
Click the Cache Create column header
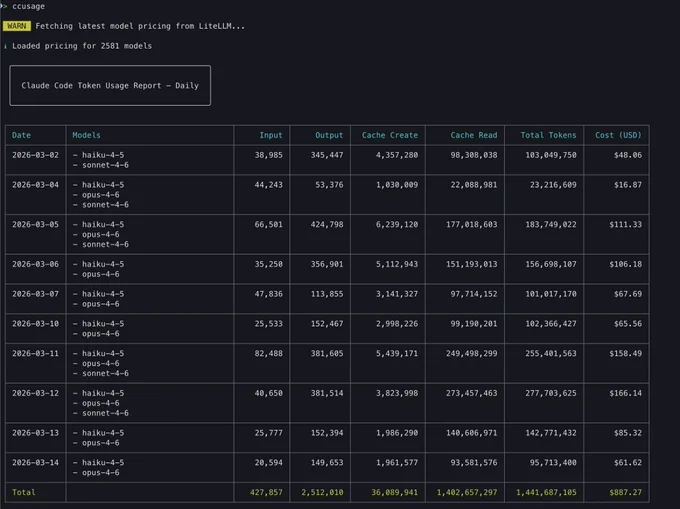pyautogui.click(x=390, y=135)
